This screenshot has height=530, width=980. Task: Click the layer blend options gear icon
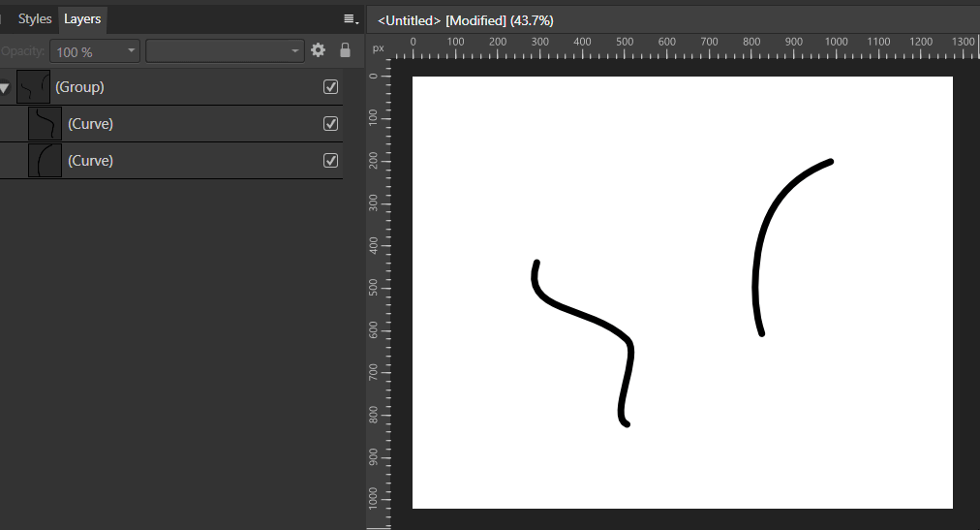point(319,50)
